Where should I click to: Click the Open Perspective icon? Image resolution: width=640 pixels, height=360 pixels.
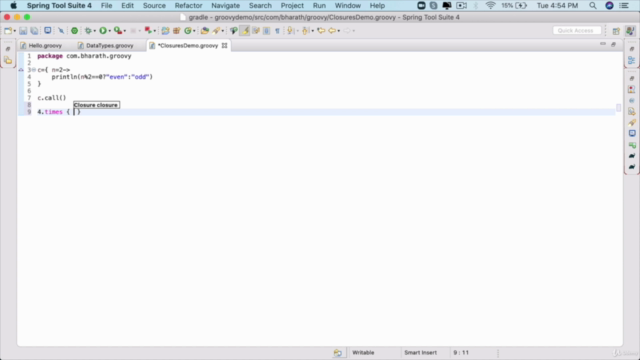click(x=616, y=31)
